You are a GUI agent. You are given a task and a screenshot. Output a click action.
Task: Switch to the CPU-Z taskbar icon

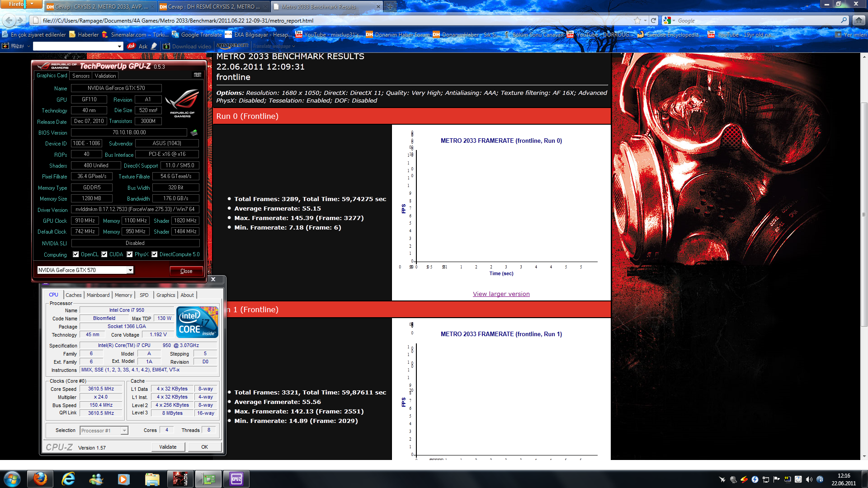(236, 479)
